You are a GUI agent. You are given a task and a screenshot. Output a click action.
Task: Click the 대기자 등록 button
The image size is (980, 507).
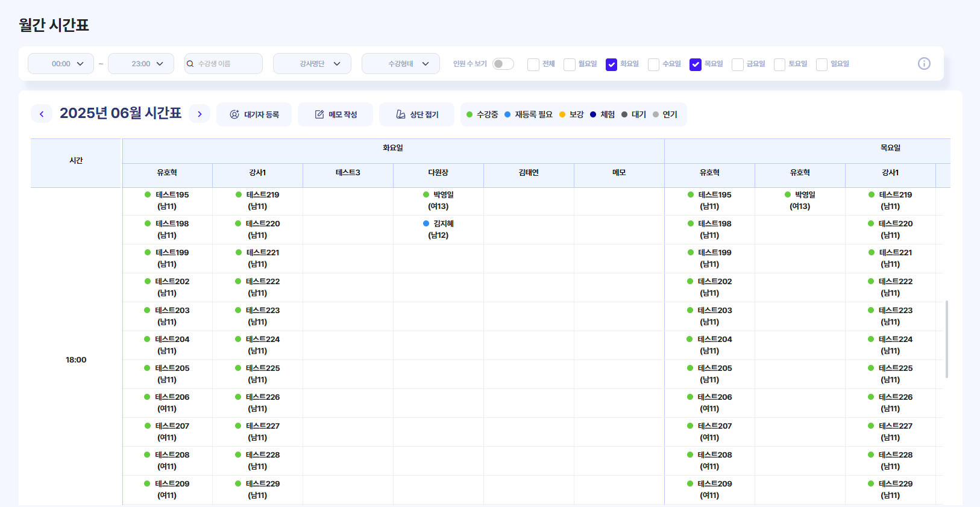pyautogui.click(x=254, y=114)
